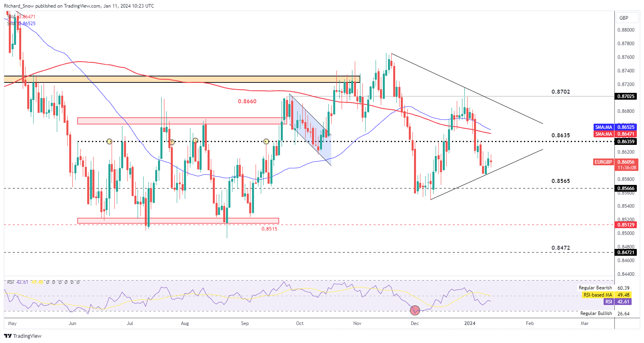The height and width of the screenshot is (343, 644).
Task: Click the 0.85666 price level tag
Action: (626, 189)
